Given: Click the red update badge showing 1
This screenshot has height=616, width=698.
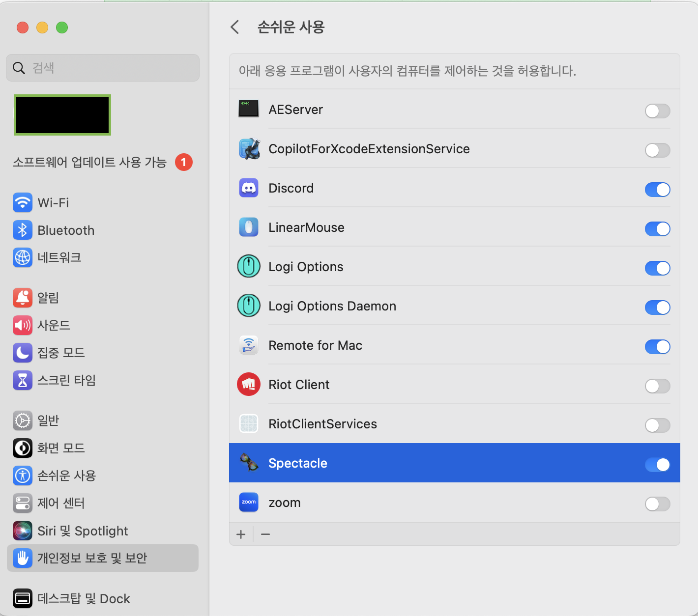Looking at the screenshot, I should pyautogui.click(x=184, y=162).
